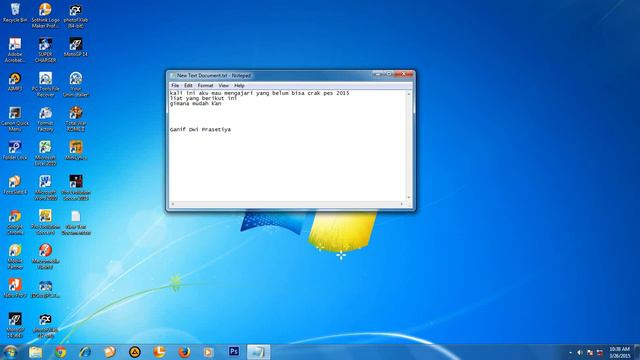Viewport: 640px width, 360px height.
Task: Open the Help menu in Notepad
Action: [239, 86]
